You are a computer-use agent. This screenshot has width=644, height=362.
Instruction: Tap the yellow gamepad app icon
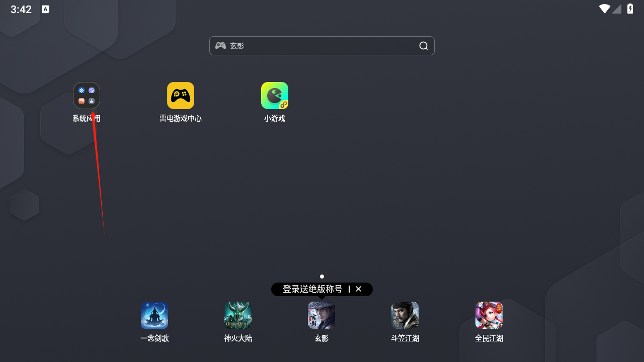coord(181,96)
